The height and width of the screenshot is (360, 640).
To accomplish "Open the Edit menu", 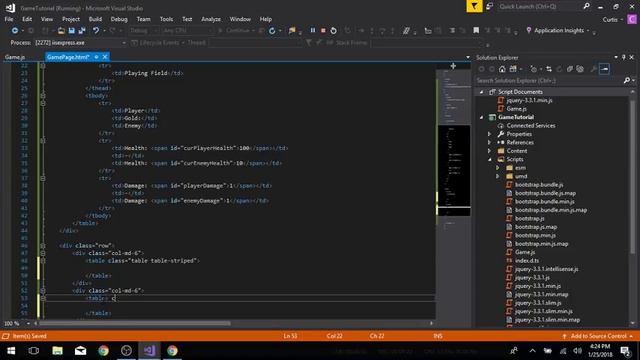I will point(27,19).
